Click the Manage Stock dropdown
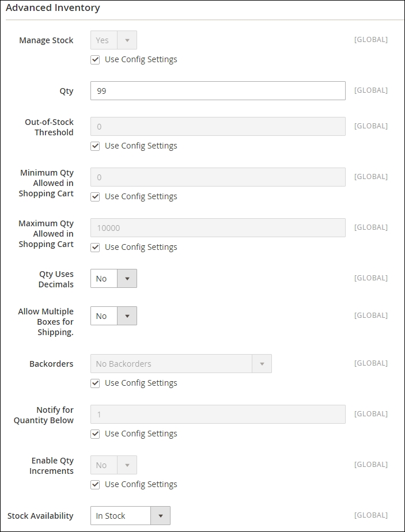 click(113, 40)
